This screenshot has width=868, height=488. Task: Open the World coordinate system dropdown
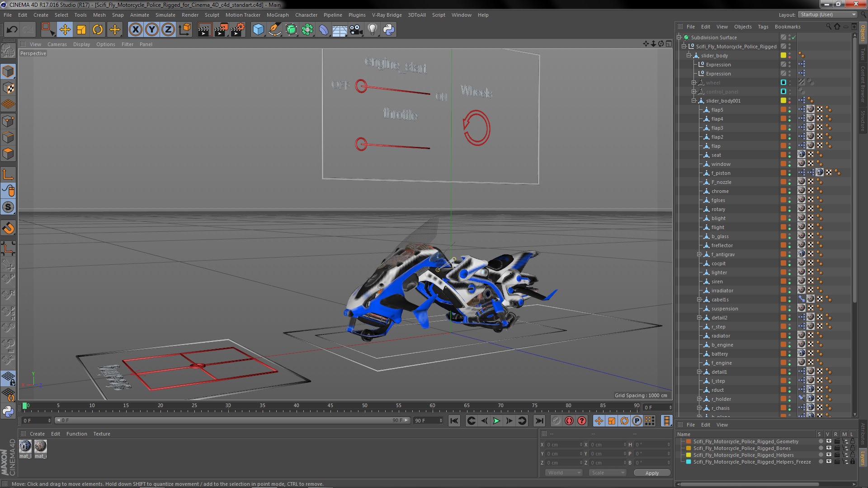pos(563,473)
